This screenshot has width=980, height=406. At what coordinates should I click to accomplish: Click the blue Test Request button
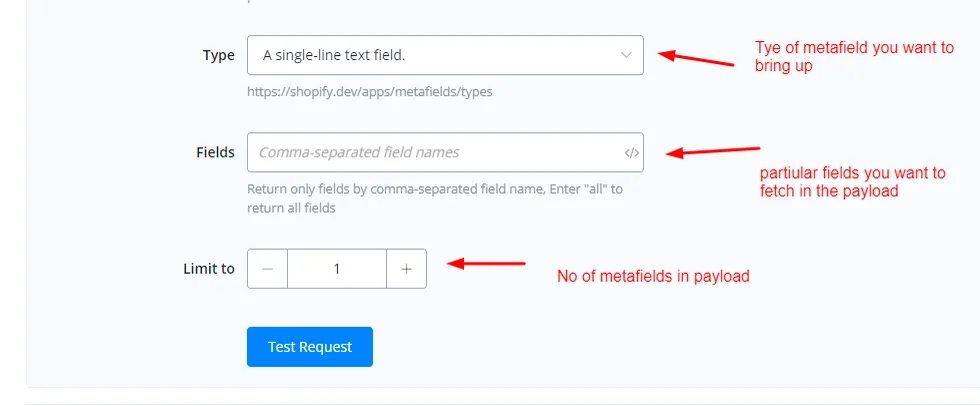pos(310,347)
